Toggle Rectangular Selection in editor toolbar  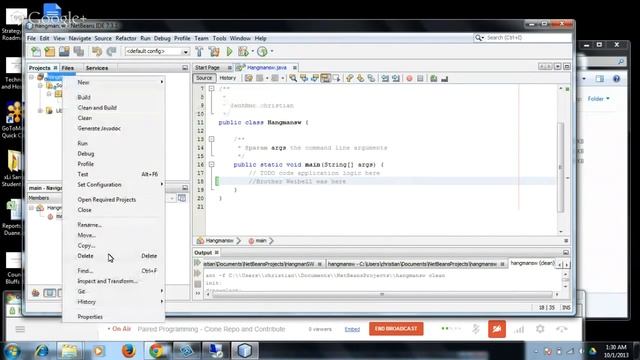point(336,78)
